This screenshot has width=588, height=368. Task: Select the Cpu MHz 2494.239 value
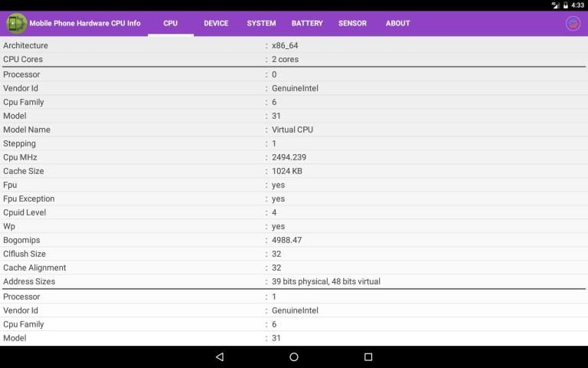tap(289, 157)
